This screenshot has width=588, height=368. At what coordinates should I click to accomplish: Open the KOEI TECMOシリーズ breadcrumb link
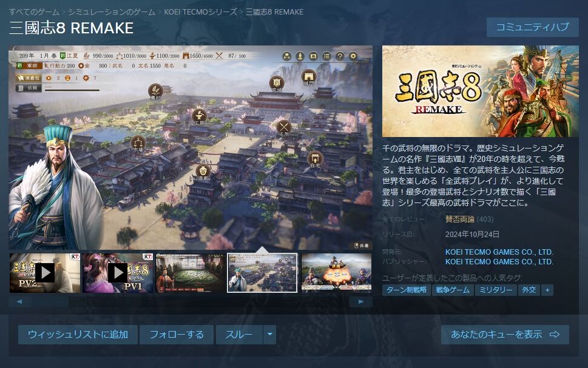[201, 12]
